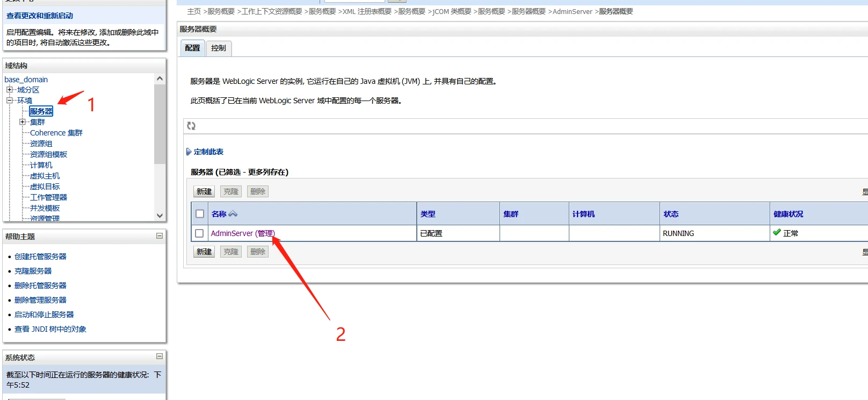Click the sort arrows next to 名称 column

[233, 214]
